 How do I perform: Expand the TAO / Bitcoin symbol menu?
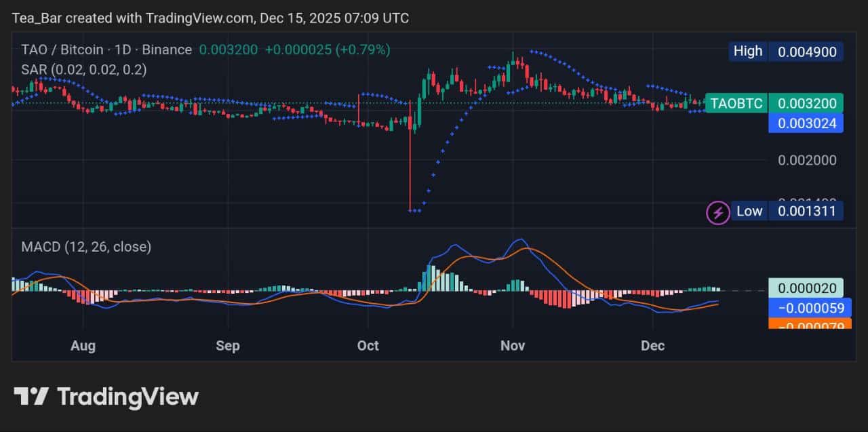point(62,50)
